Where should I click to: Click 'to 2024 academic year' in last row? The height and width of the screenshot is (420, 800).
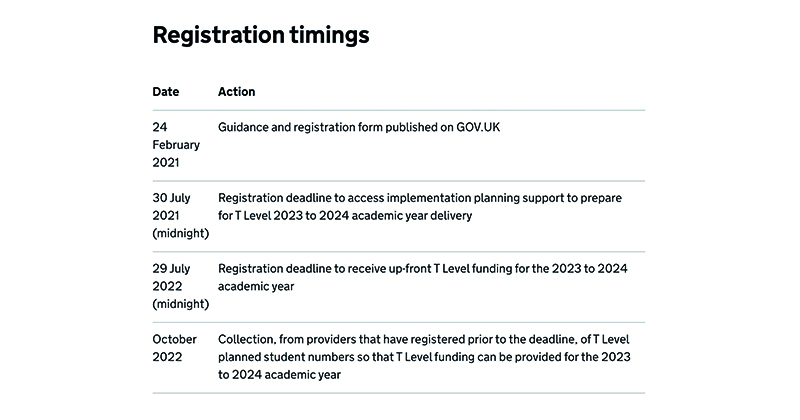(x=279, y=375)
